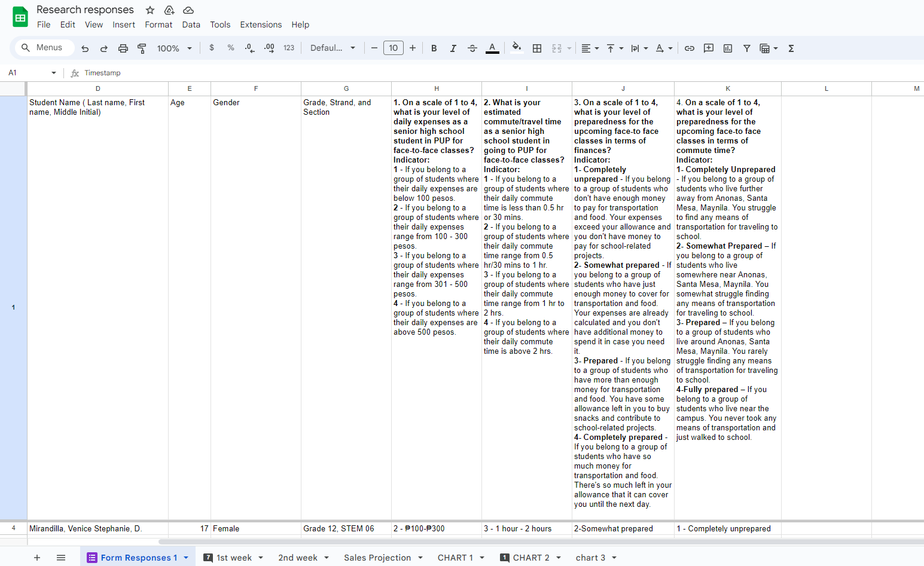This screenshot has height=566, width=924.
Task: Open fill color paint bucket
Action: coord(517,48)
